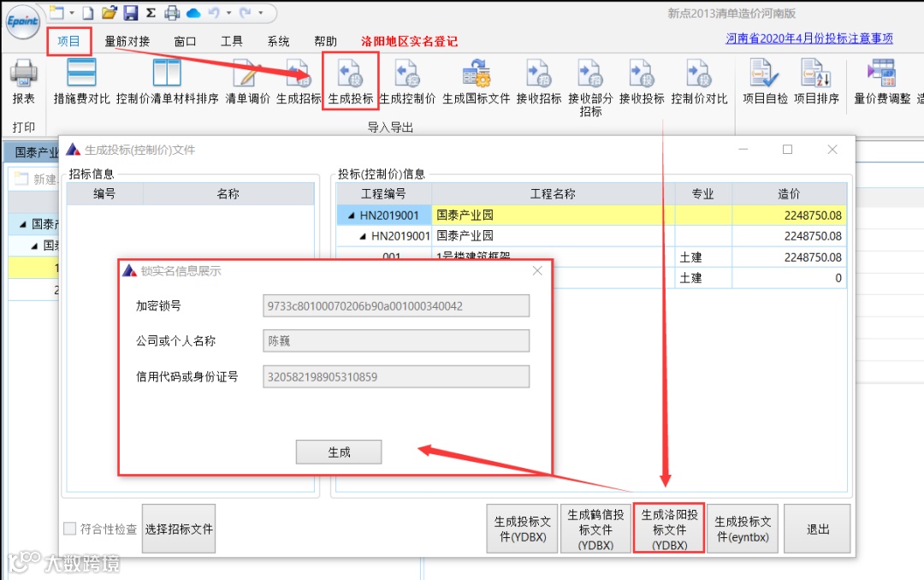The width and height of the screenshot is (924, 580).
Task: Click the 名称 column header in 招标信息
Action: (228, 193)
